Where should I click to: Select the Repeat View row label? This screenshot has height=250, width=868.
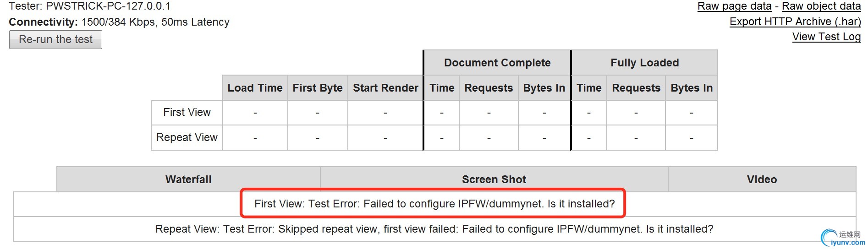point(187,137)
